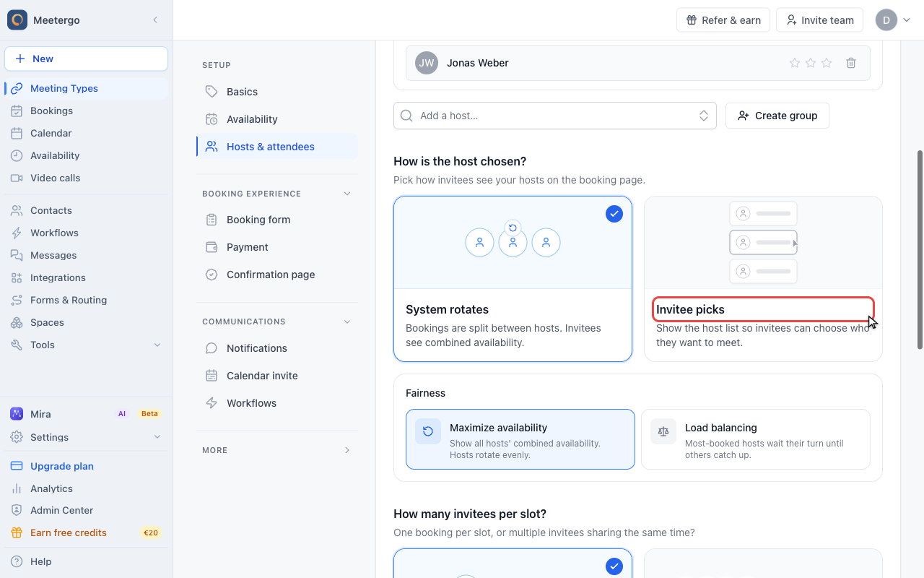Open Video calls in the sidebar
This screenshot has width=924, height=578.
click(87, 178)
